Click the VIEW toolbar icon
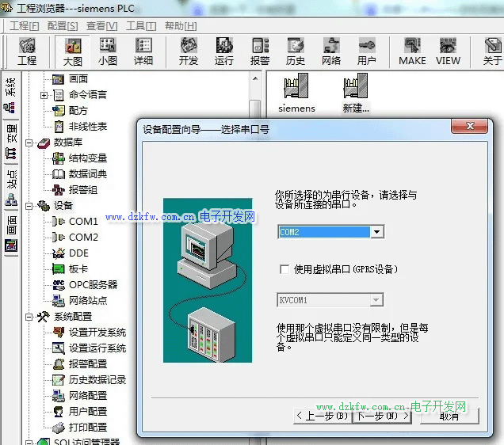 coord(448,51)
